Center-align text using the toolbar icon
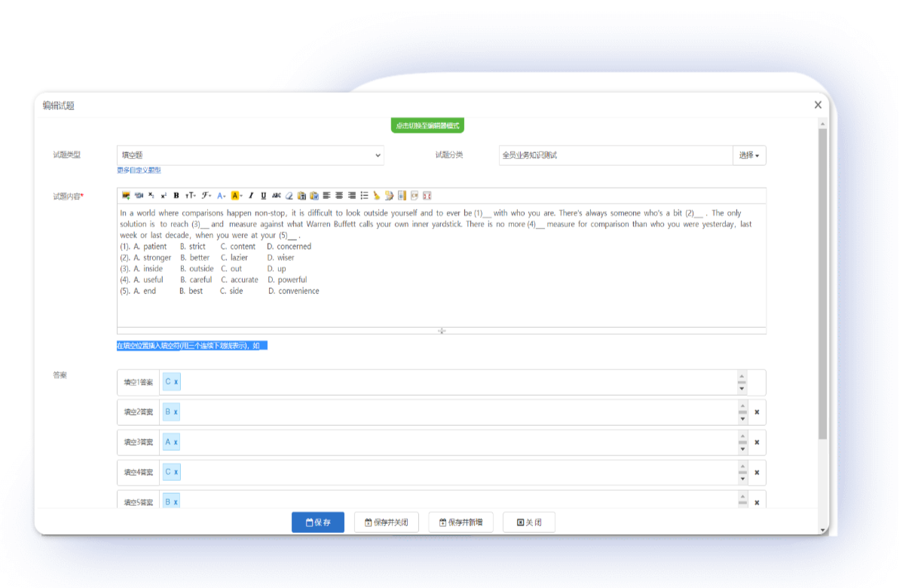This screenshot has height=588, width=906. (339, 196)
